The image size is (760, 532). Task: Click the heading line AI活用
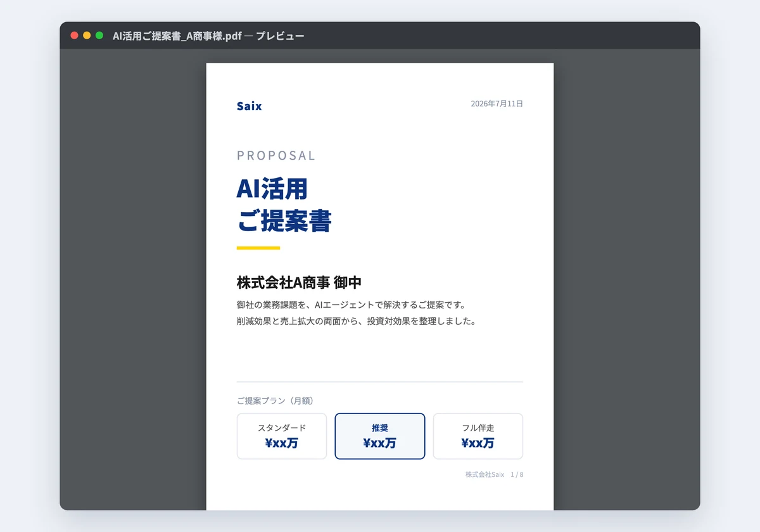click(272, 189)
